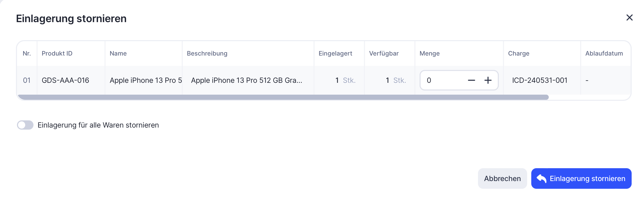Click the Abbrechen button

coord(502,178)
